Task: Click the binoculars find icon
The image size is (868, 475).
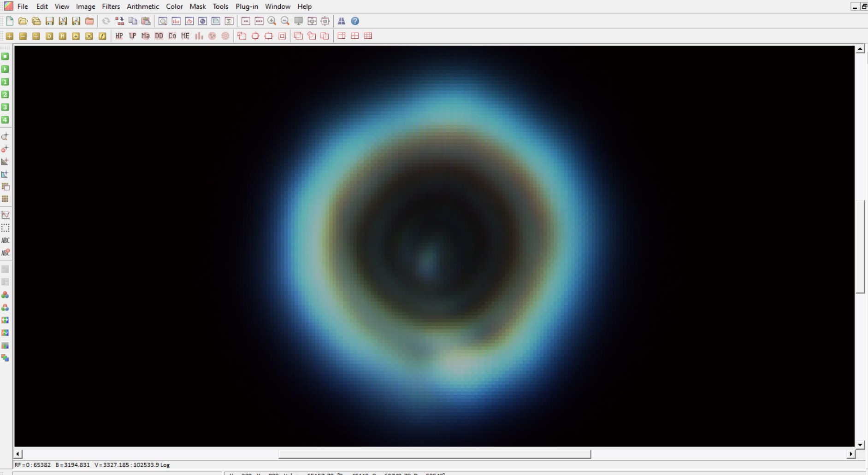Action: tap(342, 21)
